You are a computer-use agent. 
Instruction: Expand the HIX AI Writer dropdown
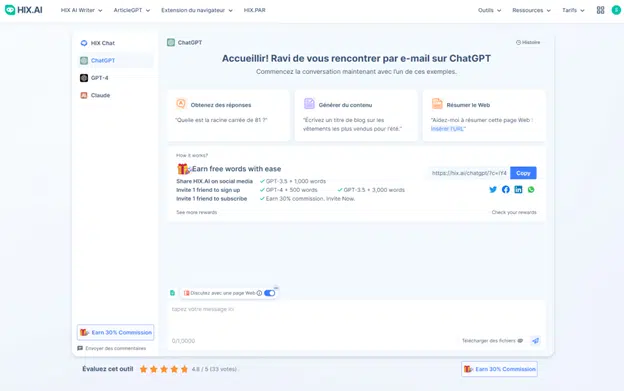pyautogui.click(x=82, y=10)
